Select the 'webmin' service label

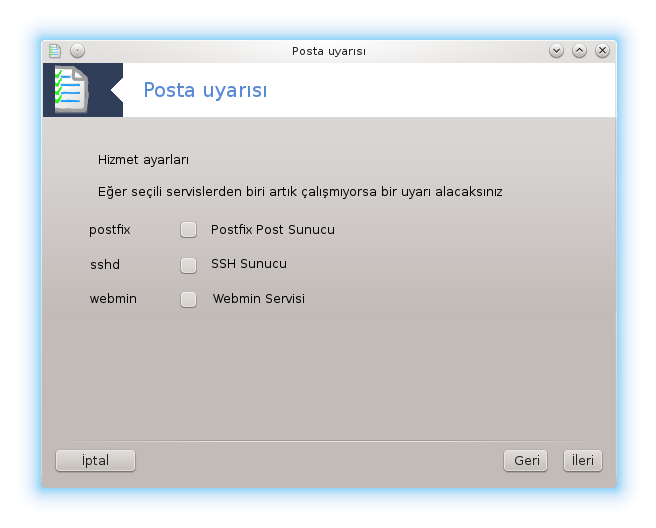pos(113,299)
